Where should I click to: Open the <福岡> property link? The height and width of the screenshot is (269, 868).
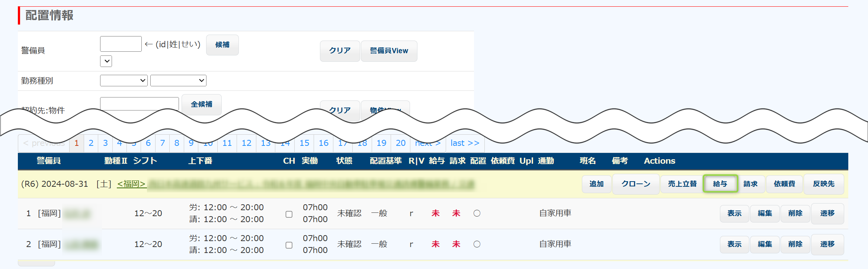(x=131, y=184)
